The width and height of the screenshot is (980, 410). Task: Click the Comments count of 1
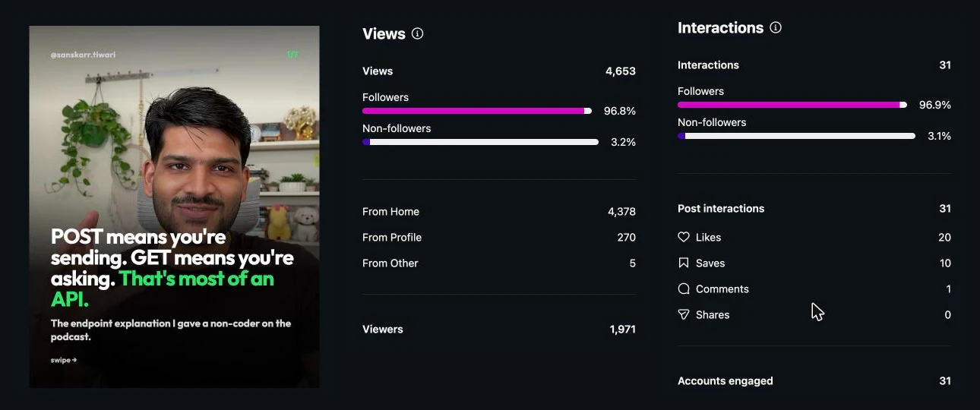coord(949,289)
